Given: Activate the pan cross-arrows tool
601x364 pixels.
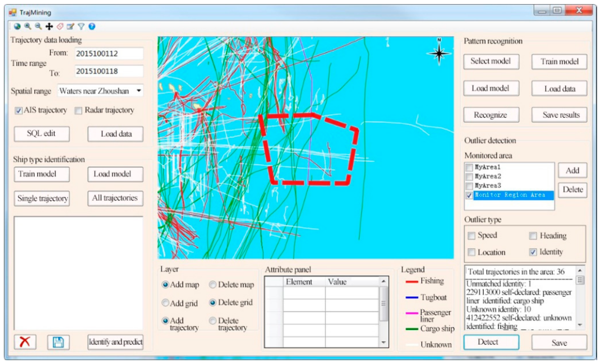Looking at the screenshot, I should coord(49,26).
